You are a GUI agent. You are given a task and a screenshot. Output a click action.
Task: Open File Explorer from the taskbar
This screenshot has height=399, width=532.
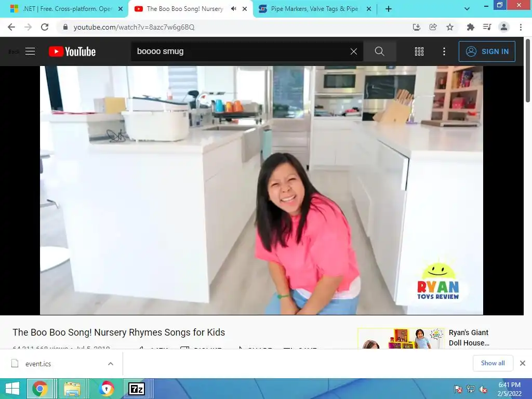[72, 389]
